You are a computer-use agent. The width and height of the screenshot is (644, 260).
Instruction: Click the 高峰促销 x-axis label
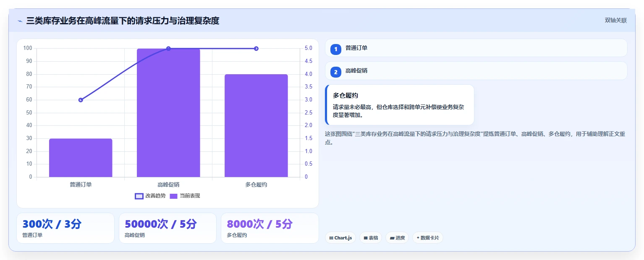[x=168, y=185]
